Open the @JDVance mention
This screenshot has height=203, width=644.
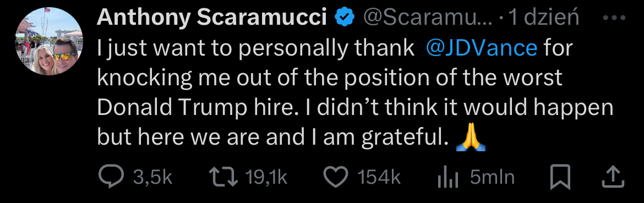click(482, 48)
